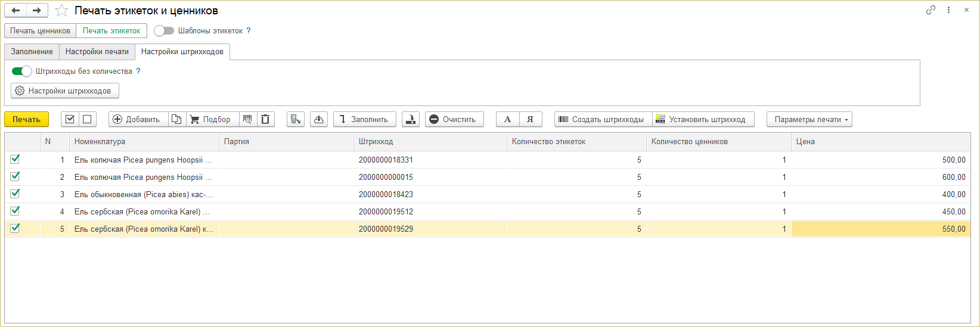Copy the selected row with the duplicate icon
The width and height of the screenshot is (980, 327).
pos(177,119)
